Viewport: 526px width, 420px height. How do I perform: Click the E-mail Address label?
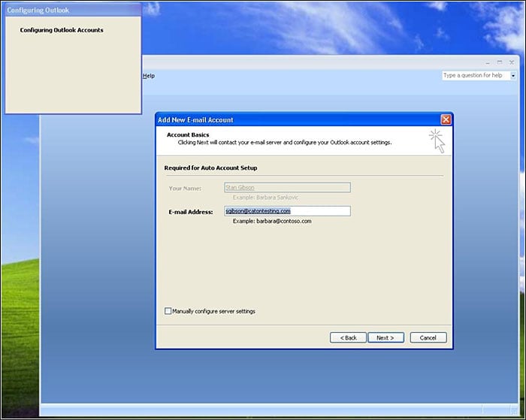coord(191,212)
